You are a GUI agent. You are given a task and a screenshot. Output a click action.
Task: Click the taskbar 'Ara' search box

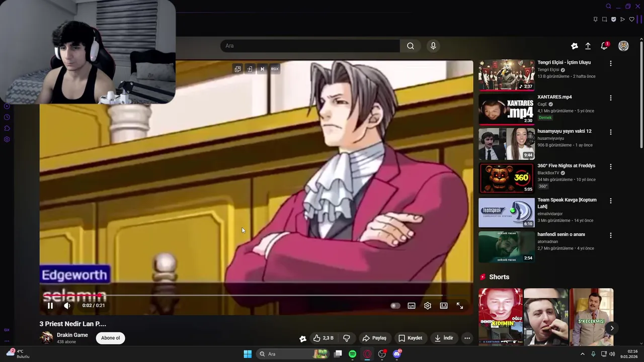point(293,354)
